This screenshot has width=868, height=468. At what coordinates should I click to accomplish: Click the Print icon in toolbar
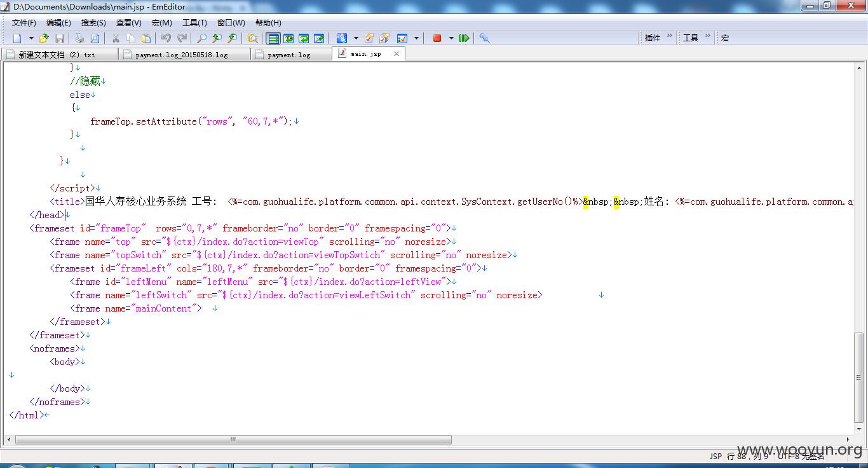coord(79,38)
